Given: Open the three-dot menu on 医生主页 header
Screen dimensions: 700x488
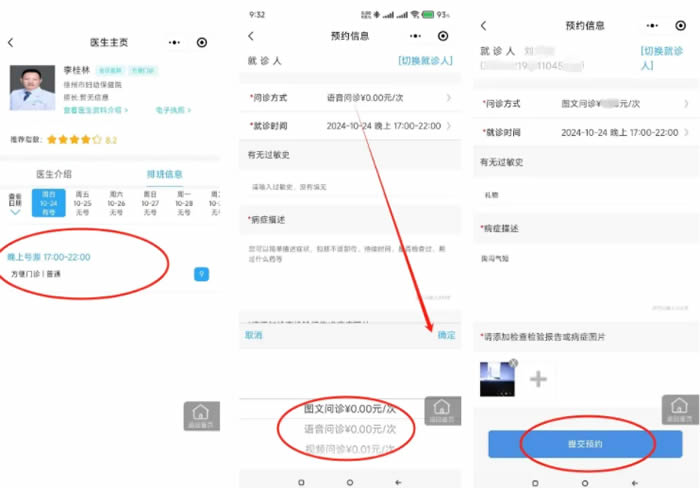Looking at the screenshot, I should point(176,43).
